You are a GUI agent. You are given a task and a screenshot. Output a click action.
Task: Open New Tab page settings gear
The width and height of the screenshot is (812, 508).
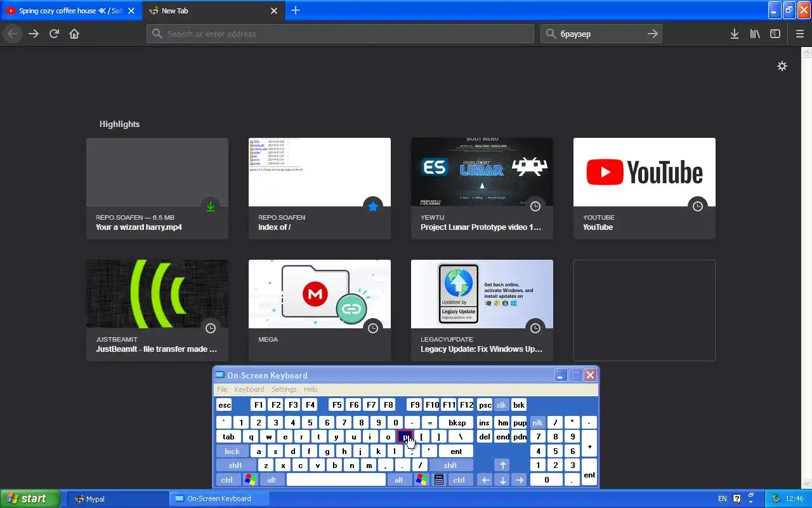pyautogui.click(x=782, y=66)
